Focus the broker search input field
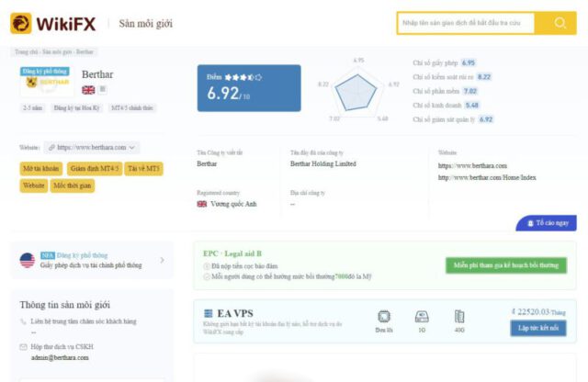588x382 pixels. point(469,23)
